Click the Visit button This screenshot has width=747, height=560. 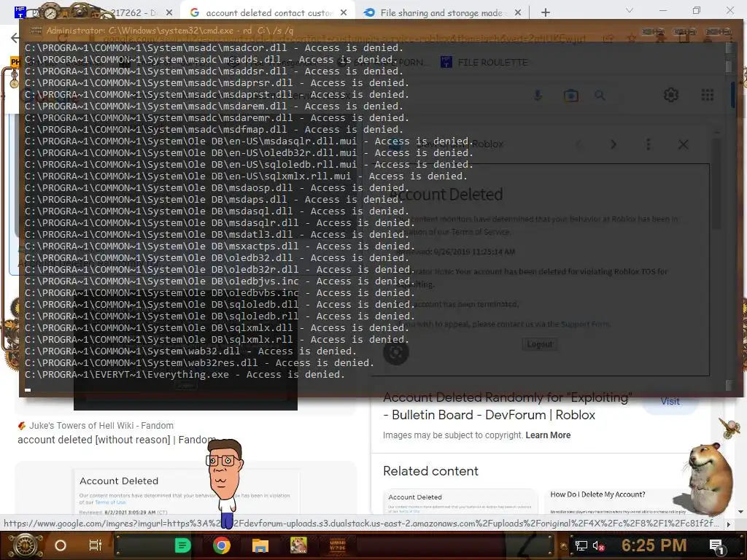coord(670,402)
